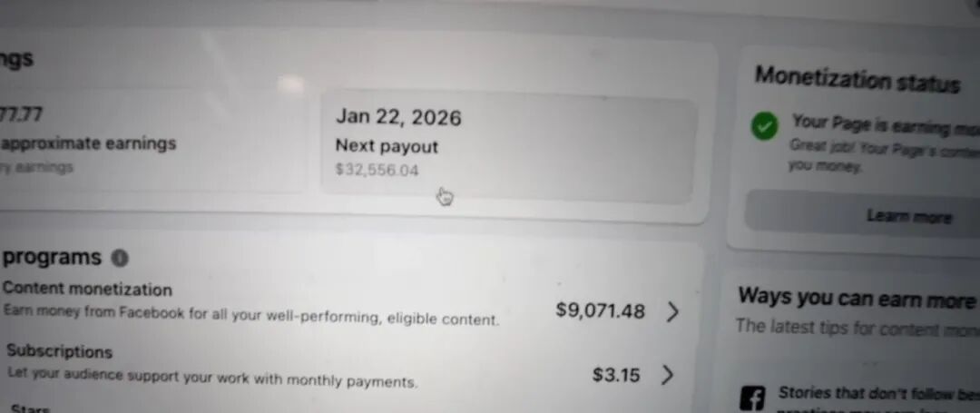This screenshot has height=413, width=980.
Task: Click the programs section heading
Action: [52, 258]
